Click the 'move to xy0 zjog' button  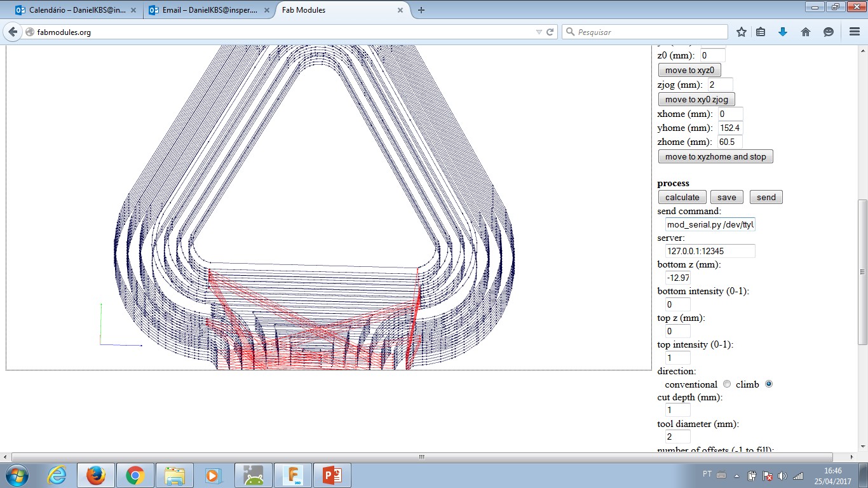point(697,99)
